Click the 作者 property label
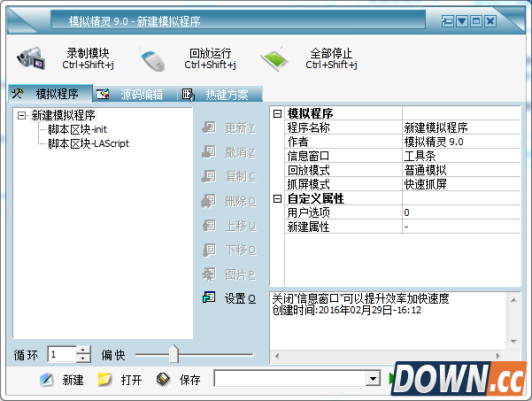The height and width of the screenshot is (401, 532). click(297, 142)
